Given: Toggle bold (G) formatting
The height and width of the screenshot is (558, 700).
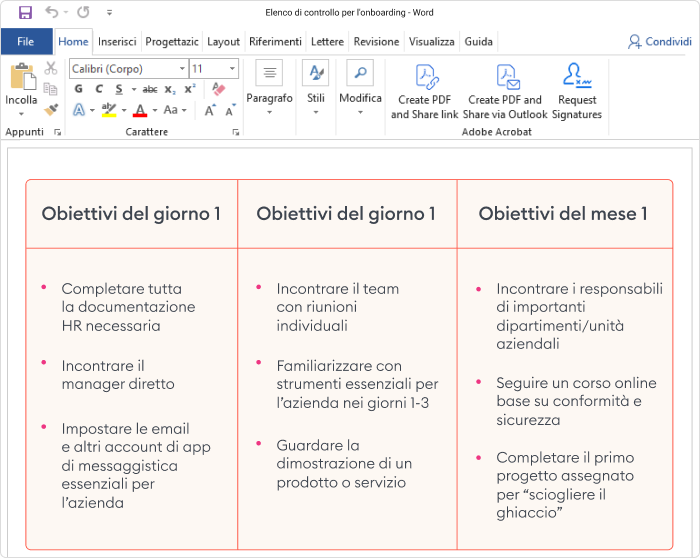Looking at the screenshot, I should (79, 89).
